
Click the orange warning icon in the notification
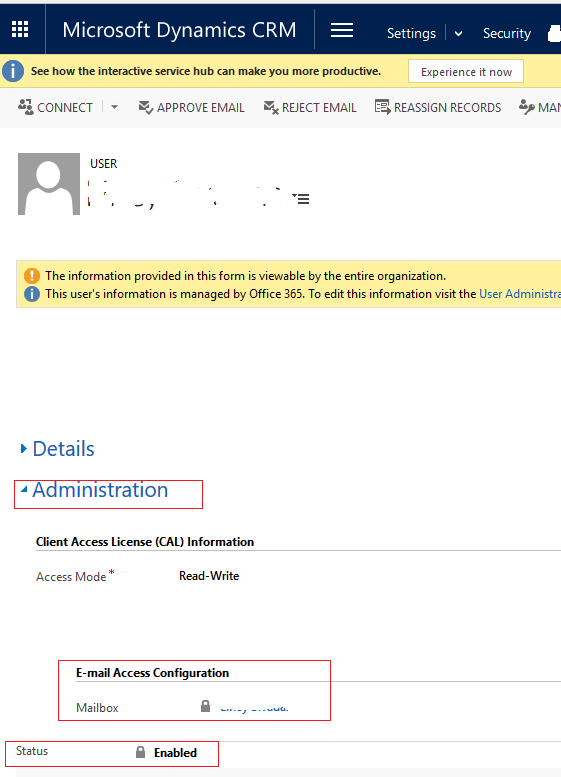(32, 276)
